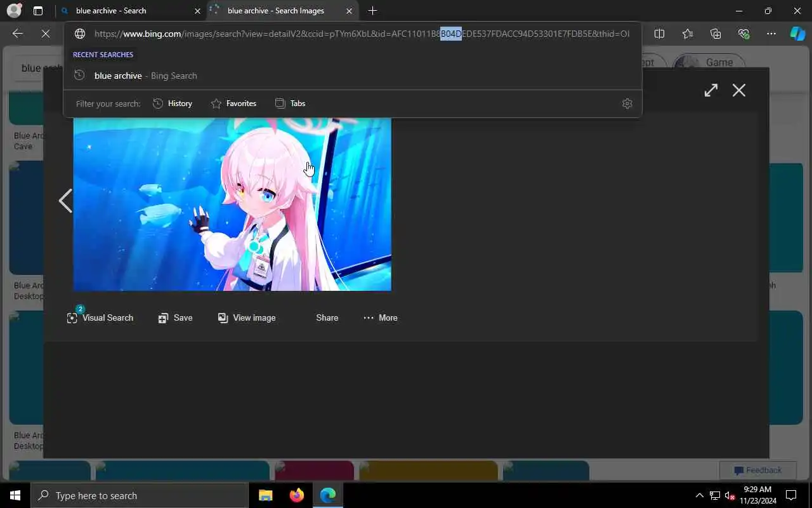812x508 pixels.
Task: Go back to the previous page
Action: click(18, 34)
